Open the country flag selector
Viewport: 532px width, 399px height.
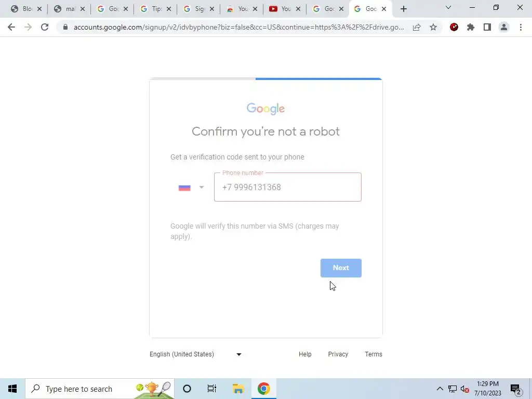point(191,187)
